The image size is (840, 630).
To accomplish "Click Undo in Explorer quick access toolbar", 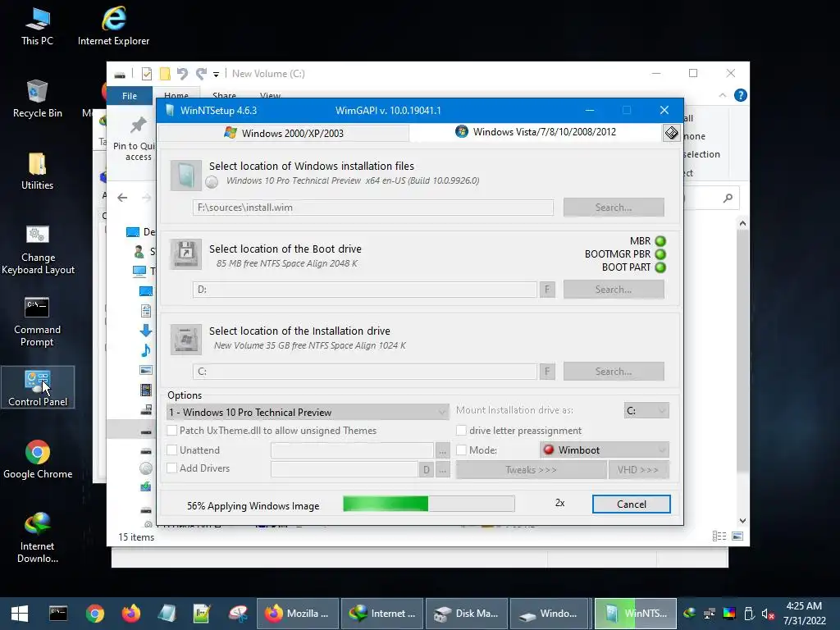I will 182,73.
